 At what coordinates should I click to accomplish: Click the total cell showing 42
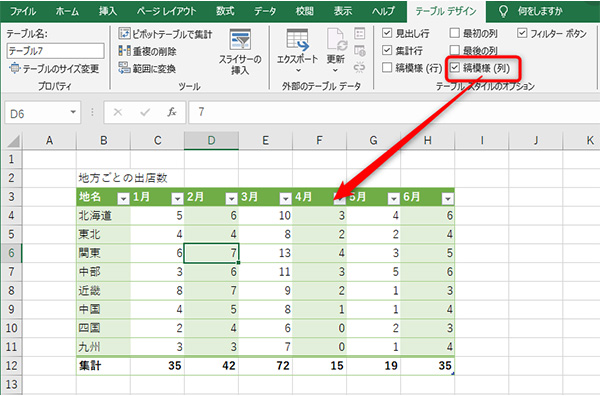(211, 366)
